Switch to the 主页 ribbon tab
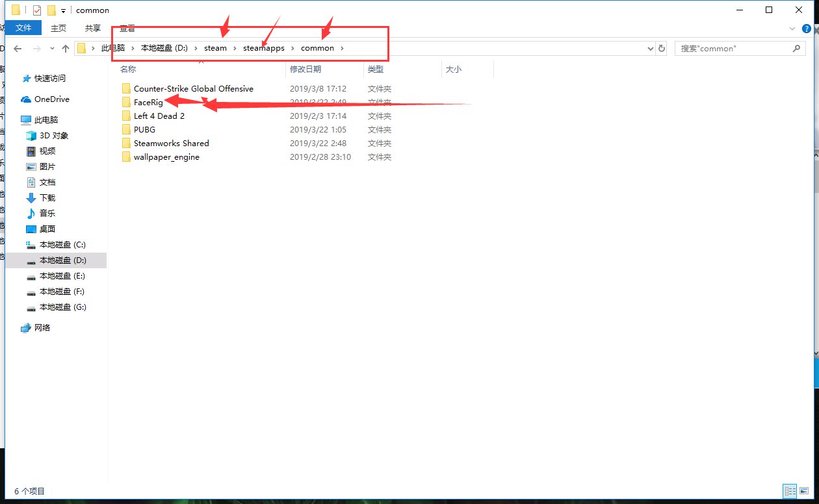Screen dimensions: 819x504 (58, 28)
